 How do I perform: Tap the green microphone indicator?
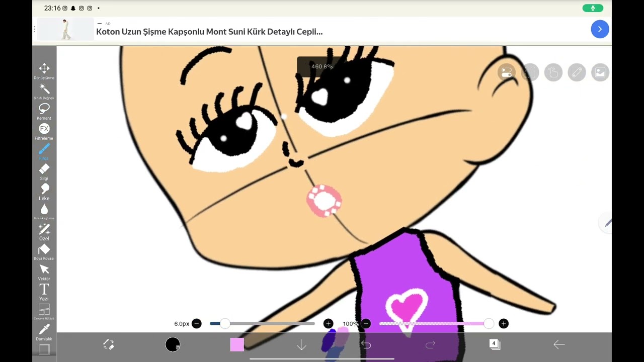coord(593,8)
